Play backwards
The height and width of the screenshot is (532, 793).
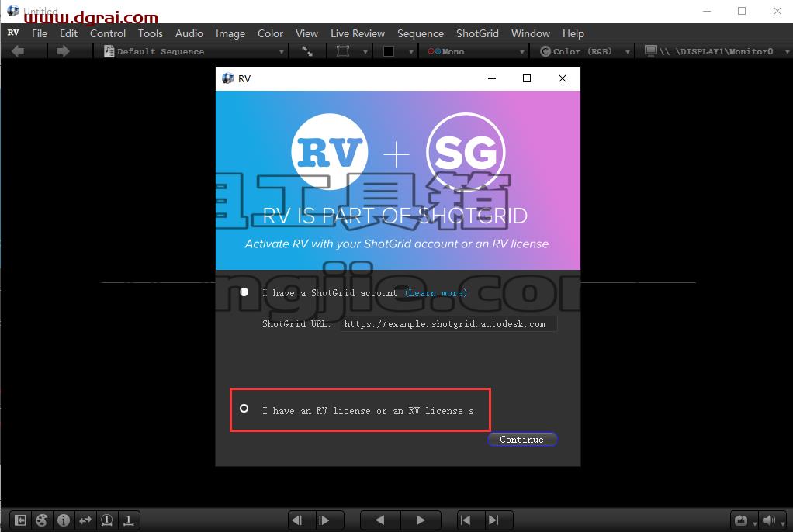[379, 520]
